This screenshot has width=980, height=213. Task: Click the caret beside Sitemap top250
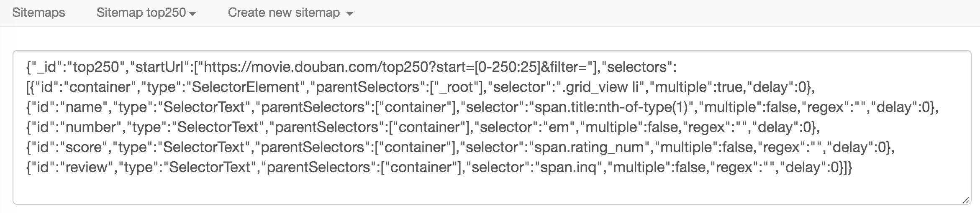[192, 14]
